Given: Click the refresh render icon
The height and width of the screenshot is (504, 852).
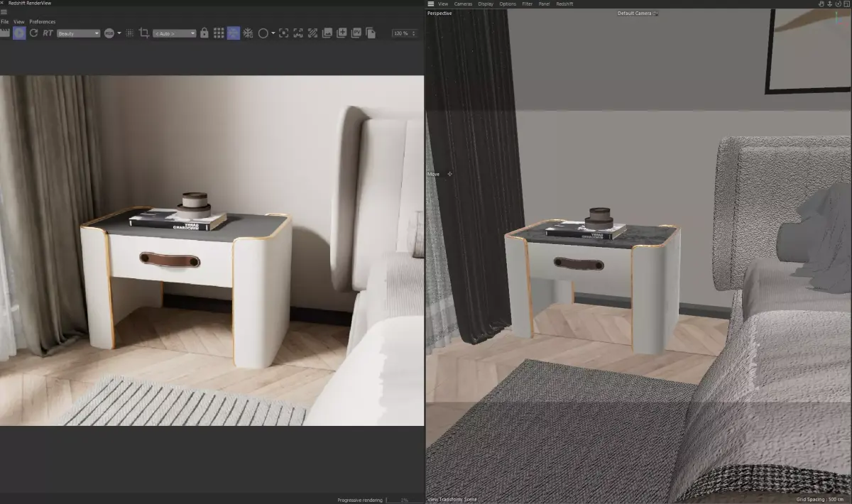Looking at the screenshot, I should (33, 33).
